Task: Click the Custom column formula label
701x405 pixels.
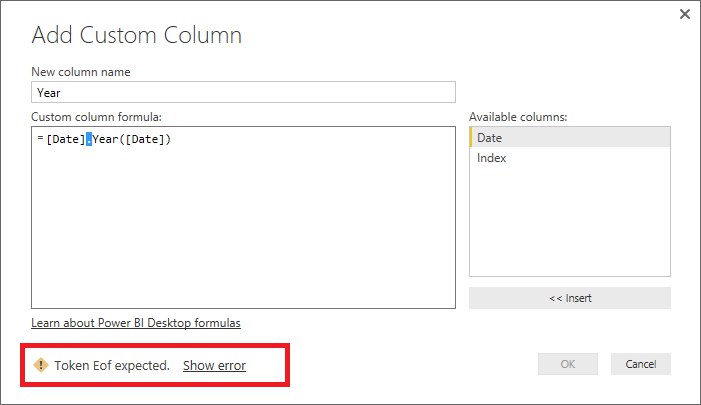Action: (97, 117)
